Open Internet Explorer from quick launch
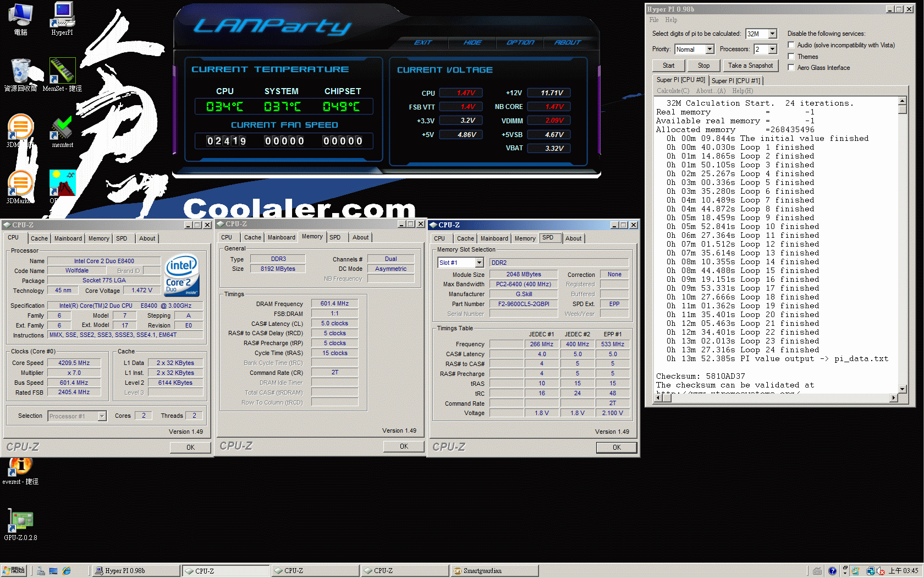 click(x=67, y=571)
